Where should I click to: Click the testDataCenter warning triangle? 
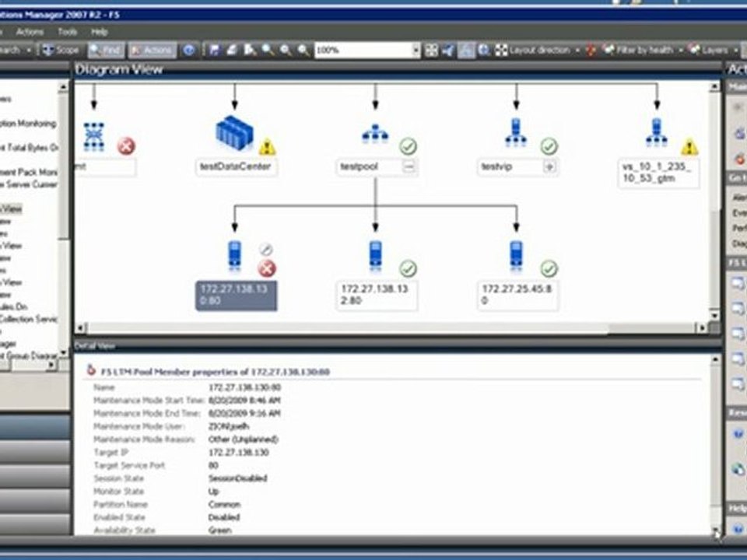pyautogui.click(x=267, y=147)
